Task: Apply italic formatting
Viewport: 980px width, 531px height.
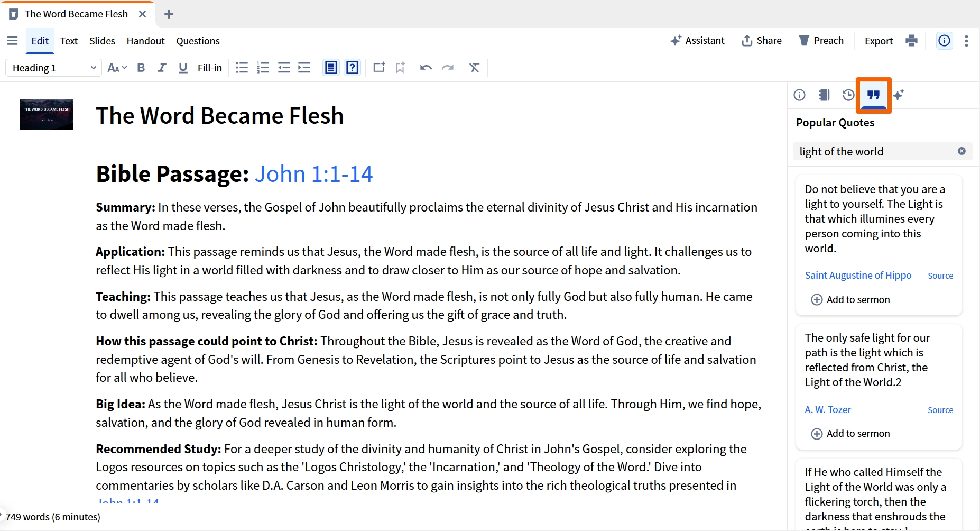Action: click(x=162, y=68)
